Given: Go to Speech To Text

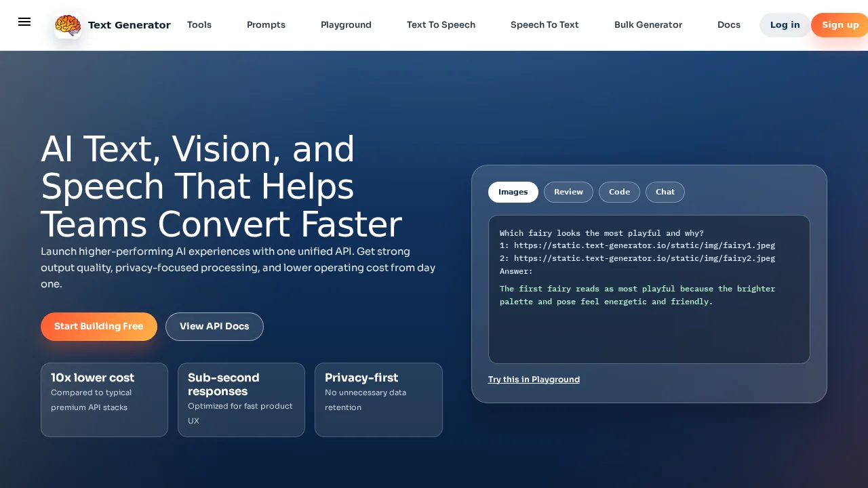Looking at the screenshot, I should pos(545,25).
